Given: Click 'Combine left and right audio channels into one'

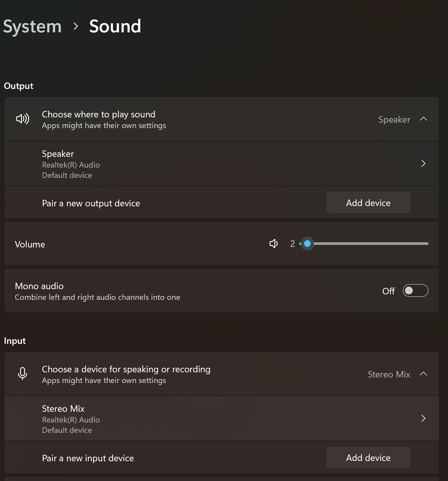Looking at the screenshot, I should 97,297.
